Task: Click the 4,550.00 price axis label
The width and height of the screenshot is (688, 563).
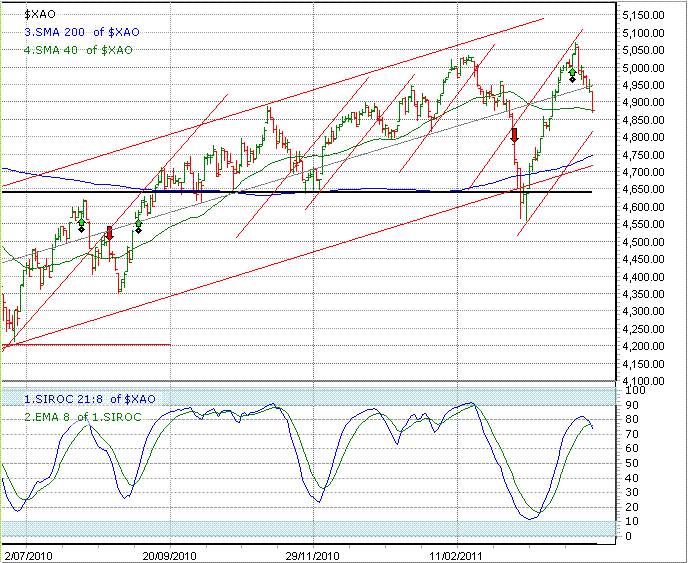Action: (643, 224)
